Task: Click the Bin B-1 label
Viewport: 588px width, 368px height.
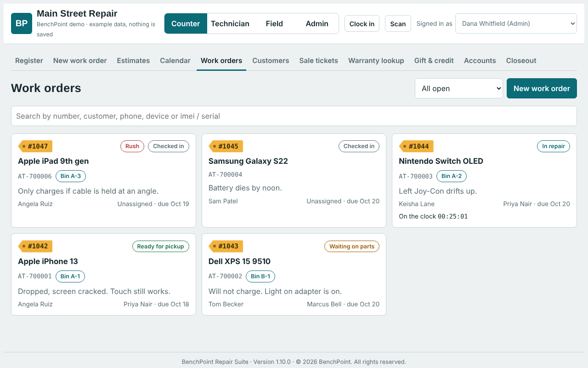Action: click(x=260, y=276)
